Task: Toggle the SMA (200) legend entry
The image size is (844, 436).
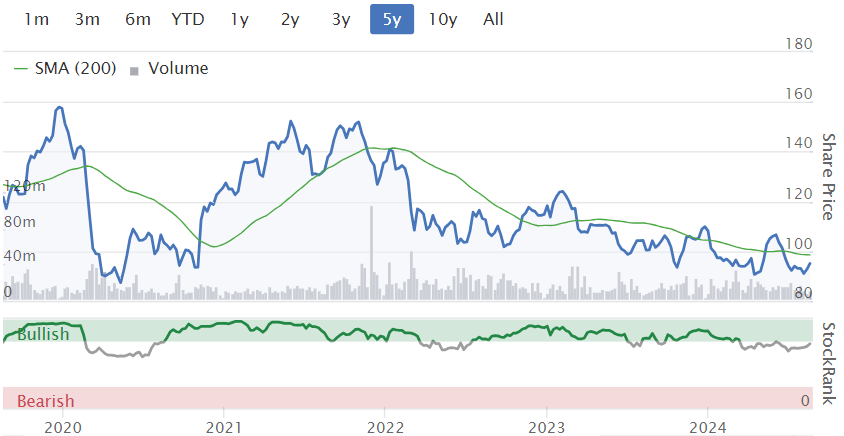Action: (x=65, y=68)
